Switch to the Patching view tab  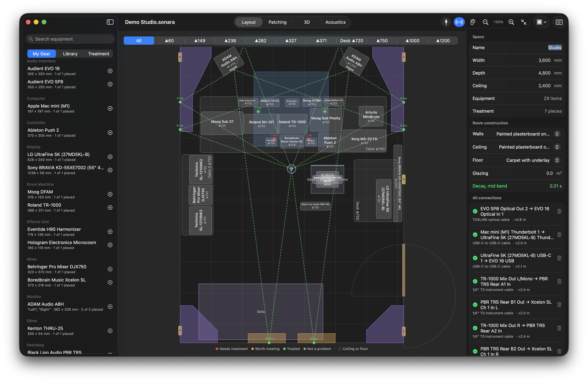[x=277, y=22]
